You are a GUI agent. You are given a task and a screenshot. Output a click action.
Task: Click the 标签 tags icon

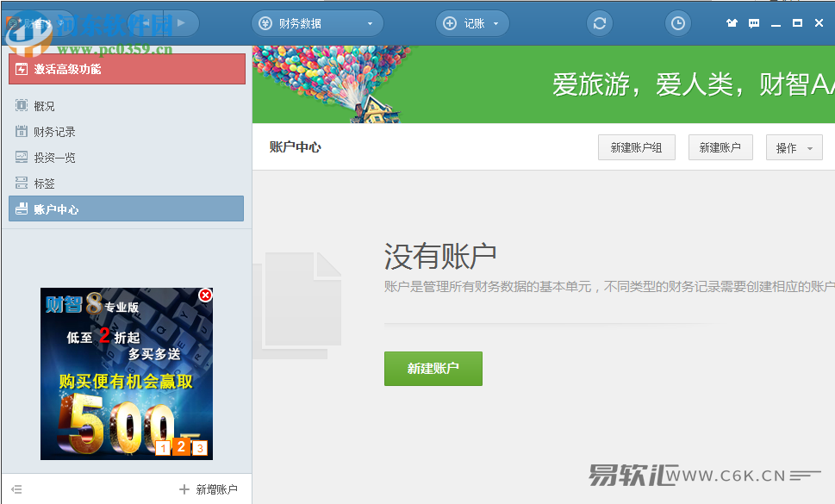pos(22,184)
